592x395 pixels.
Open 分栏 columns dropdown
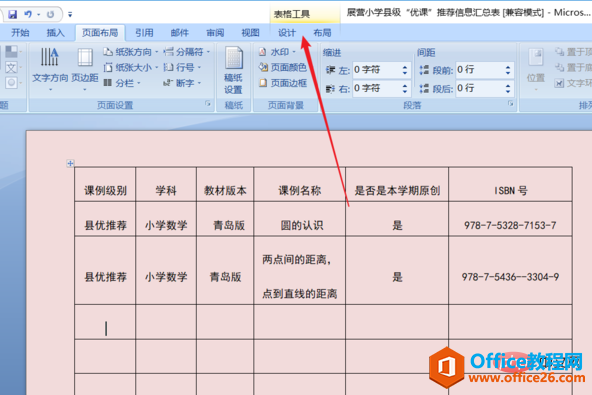click(122, 83)
